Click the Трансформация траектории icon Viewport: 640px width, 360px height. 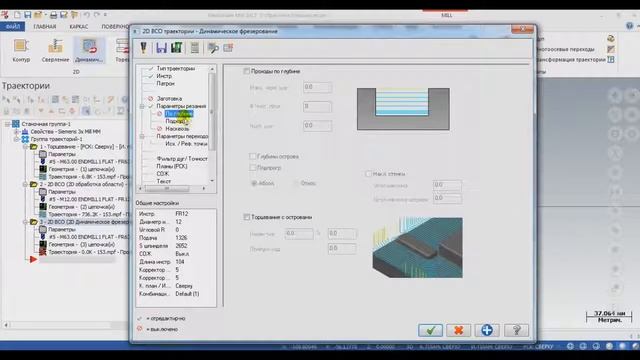pyautogui.click(x=611, y=60)
